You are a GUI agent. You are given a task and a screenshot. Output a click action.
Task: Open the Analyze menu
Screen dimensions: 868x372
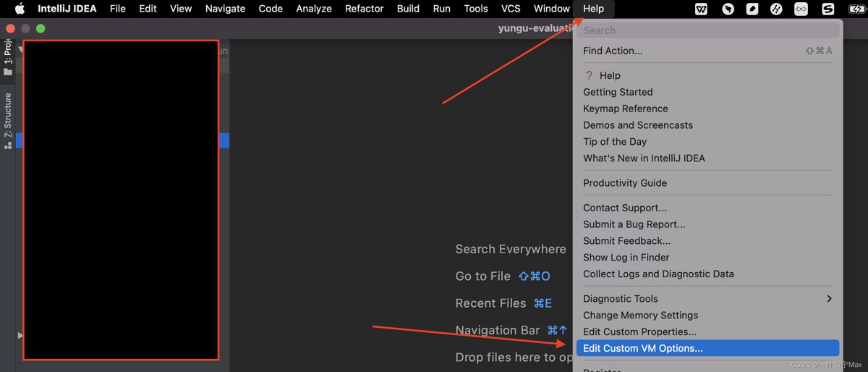(314, 9)
